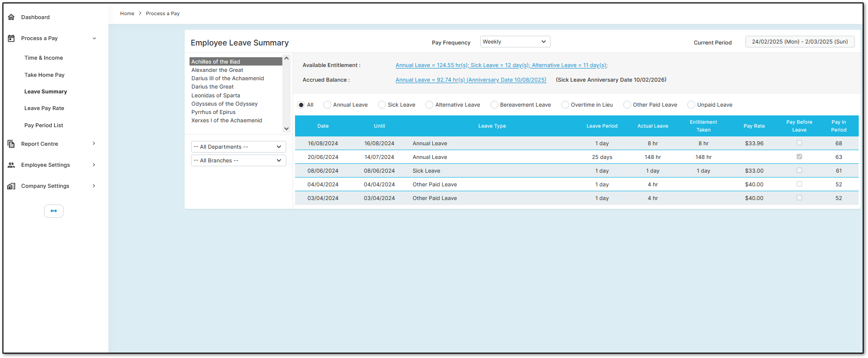Select the Alternative Leave radio filter
Viewport: 868px width, 358px height.
(x=429, y=105)
